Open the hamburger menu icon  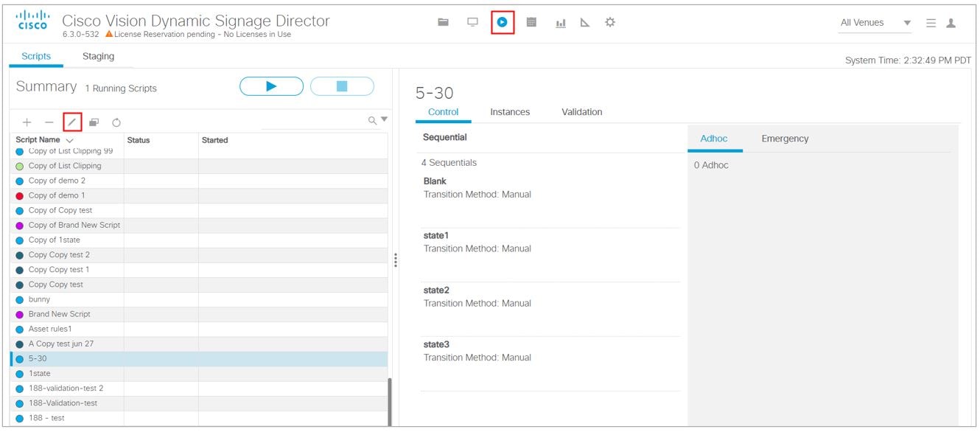pyautogui.click(x=931, y=23)
